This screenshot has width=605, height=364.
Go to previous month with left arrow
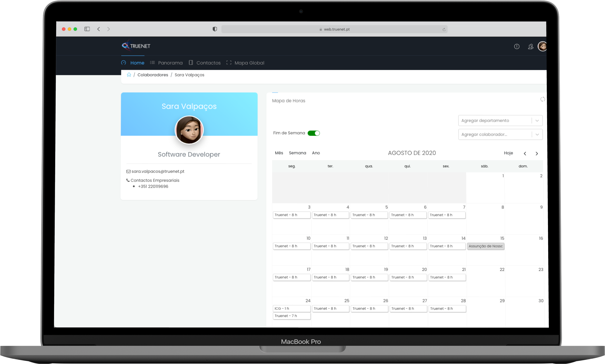pos(525,153)
